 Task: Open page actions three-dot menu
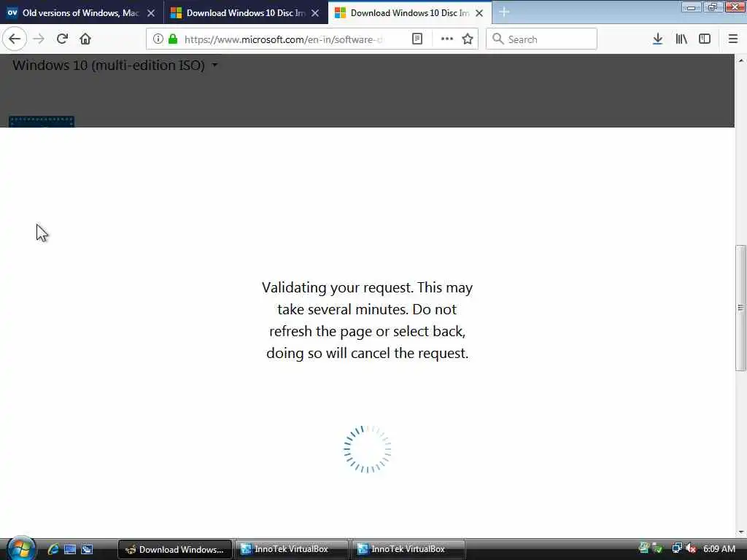pyautogui.click(x=447, y=39)
